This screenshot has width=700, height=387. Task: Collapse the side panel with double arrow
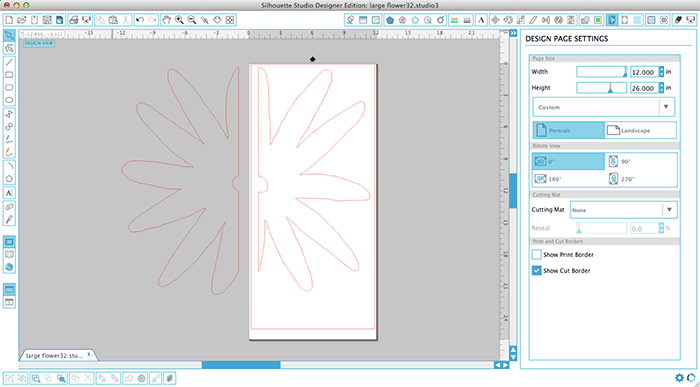(513, 33)
